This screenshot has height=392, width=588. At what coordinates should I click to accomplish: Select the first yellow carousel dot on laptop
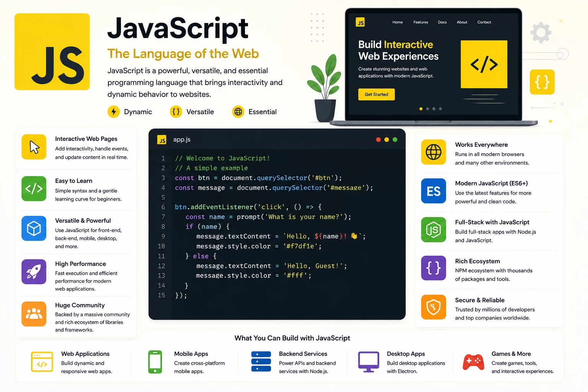(421, 109)
